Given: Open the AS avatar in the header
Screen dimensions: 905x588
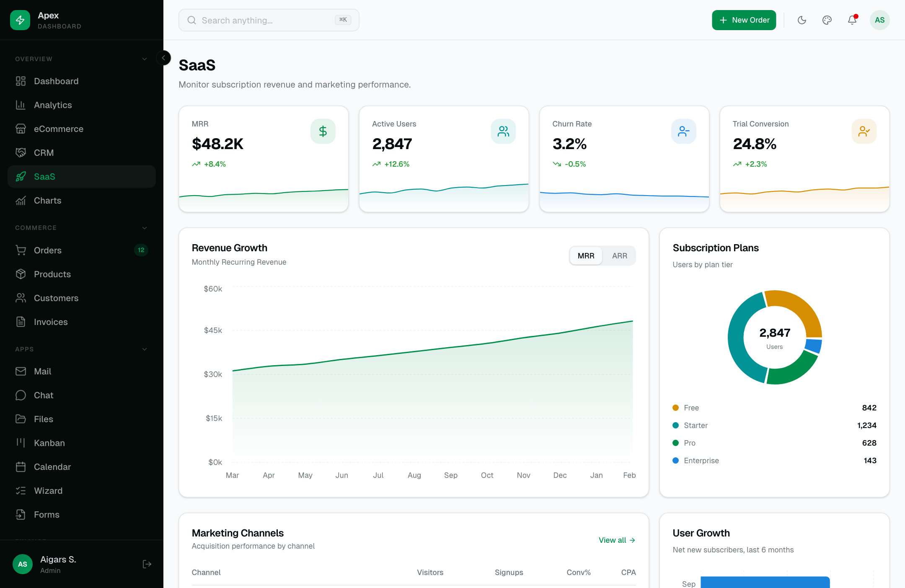Looking at the screenshot, I should 880,20.
